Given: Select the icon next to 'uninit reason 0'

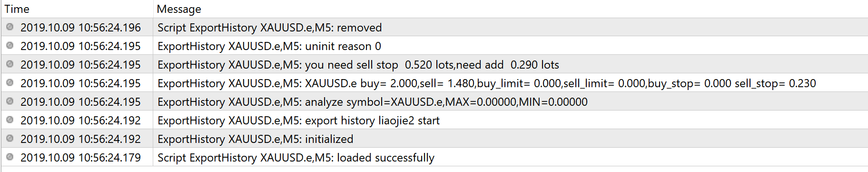Looking at the screenshot, I should (10, 45).
